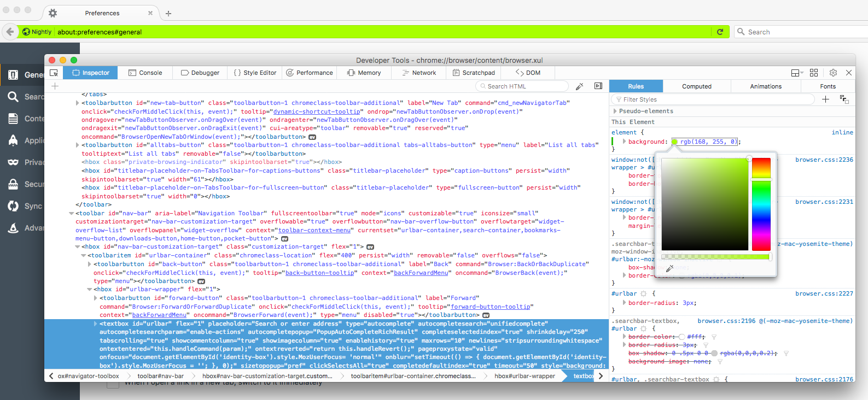
Task: Collapse the inspector sidebar pane
Action: point(598,86)
